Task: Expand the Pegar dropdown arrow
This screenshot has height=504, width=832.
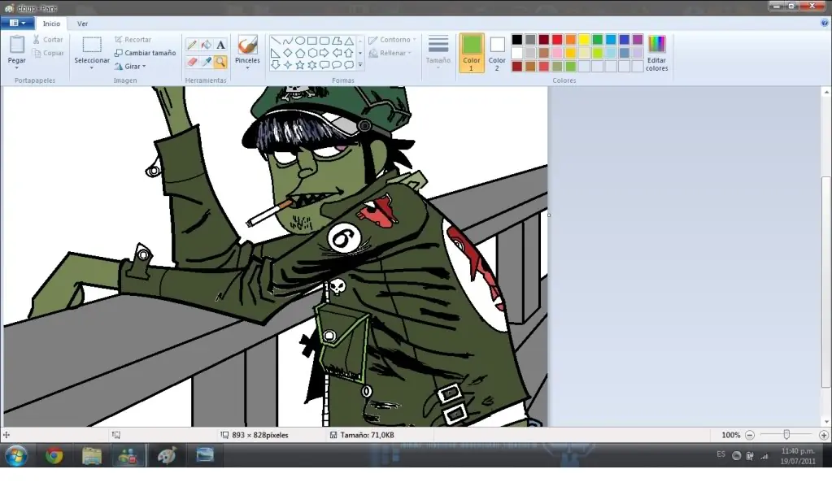Action: tap(16, 68)
